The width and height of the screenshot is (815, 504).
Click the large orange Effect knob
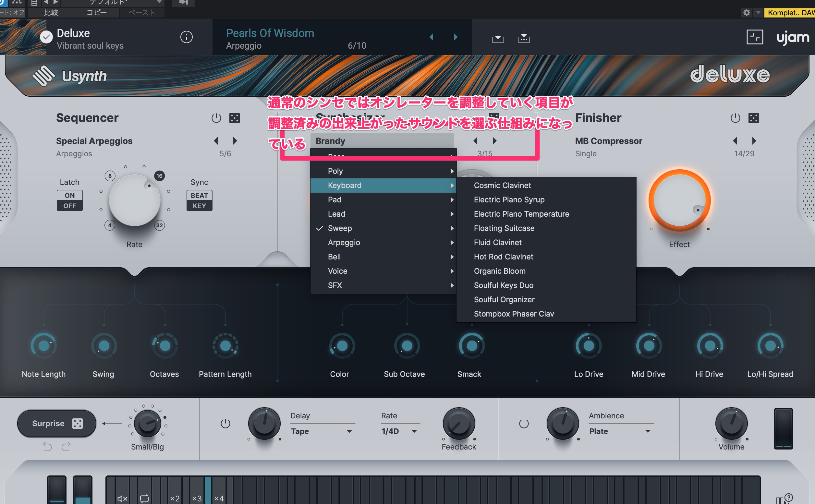[679, 200]
